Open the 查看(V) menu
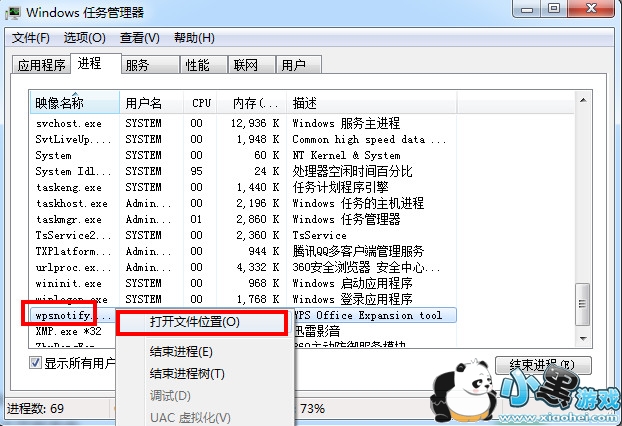Image resolution: width=622 pixels, height=426 pixels. pyautogui.click(x=140, y=38)
